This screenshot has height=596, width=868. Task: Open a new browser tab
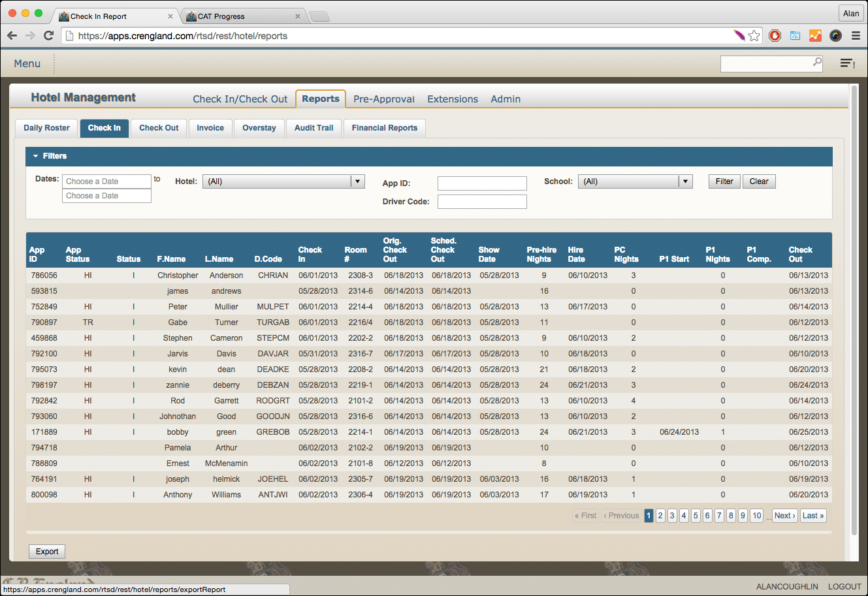[x=319, y=16]
